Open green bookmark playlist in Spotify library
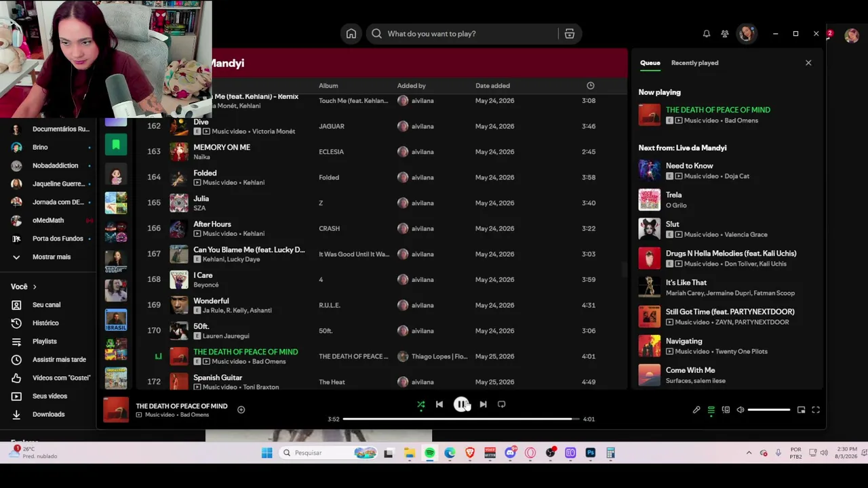This screenshot has width=868, height=488. [116, 144]
